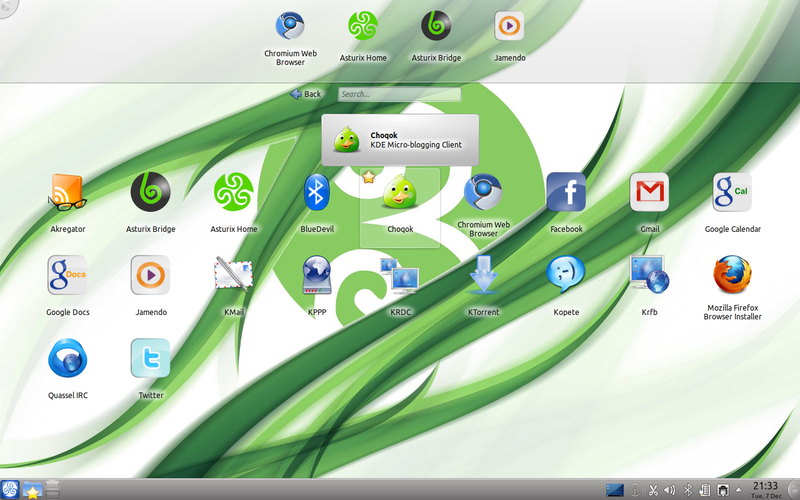Launch Kopete instant messenger
The image size is (800, 500).
(x=566, y=286)
